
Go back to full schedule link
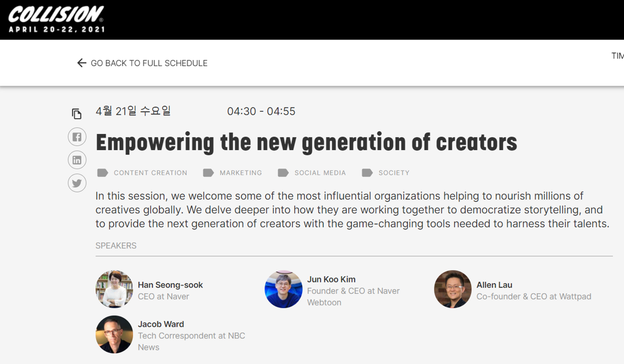point(149,63)
